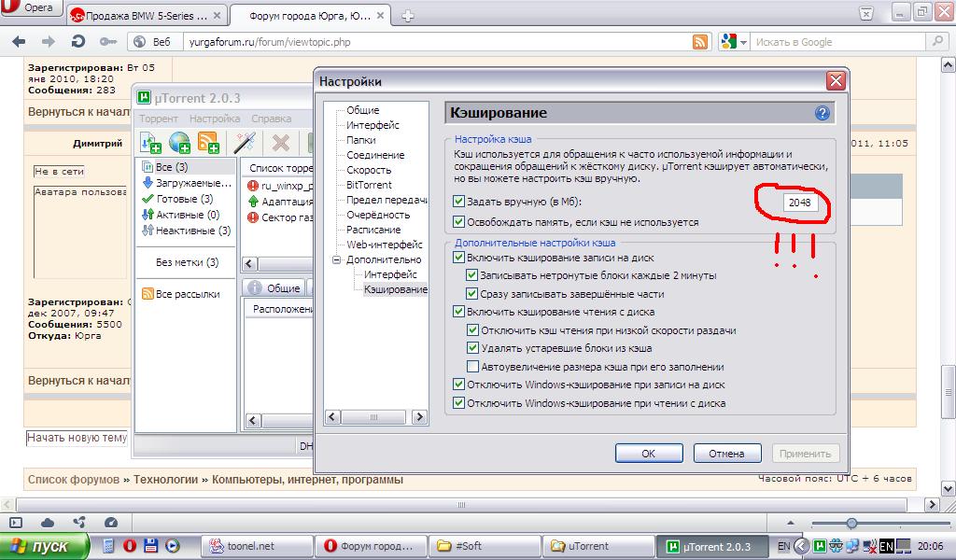Click the 'Отмена' button
Image resolution: width=956 pixels, height=560 pixels.
click(726, 454)
